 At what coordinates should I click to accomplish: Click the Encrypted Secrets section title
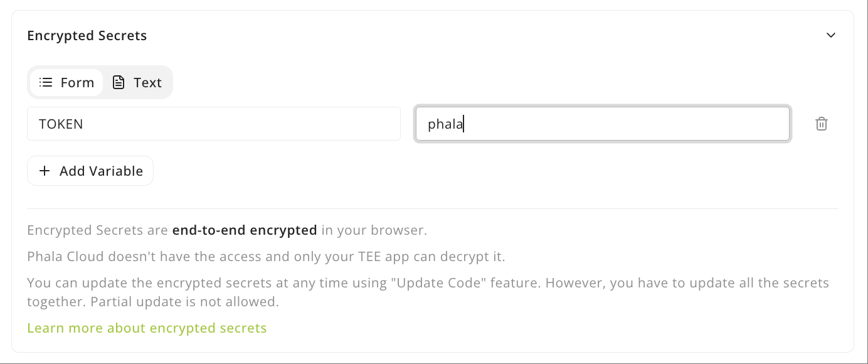click(x=87, y=36)
